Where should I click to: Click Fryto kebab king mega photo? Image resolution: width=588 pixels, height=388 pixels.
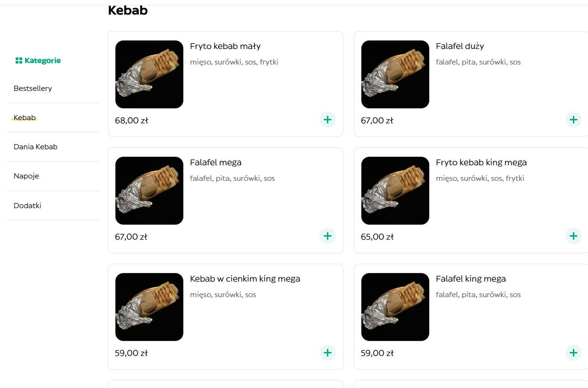(395, 191)
